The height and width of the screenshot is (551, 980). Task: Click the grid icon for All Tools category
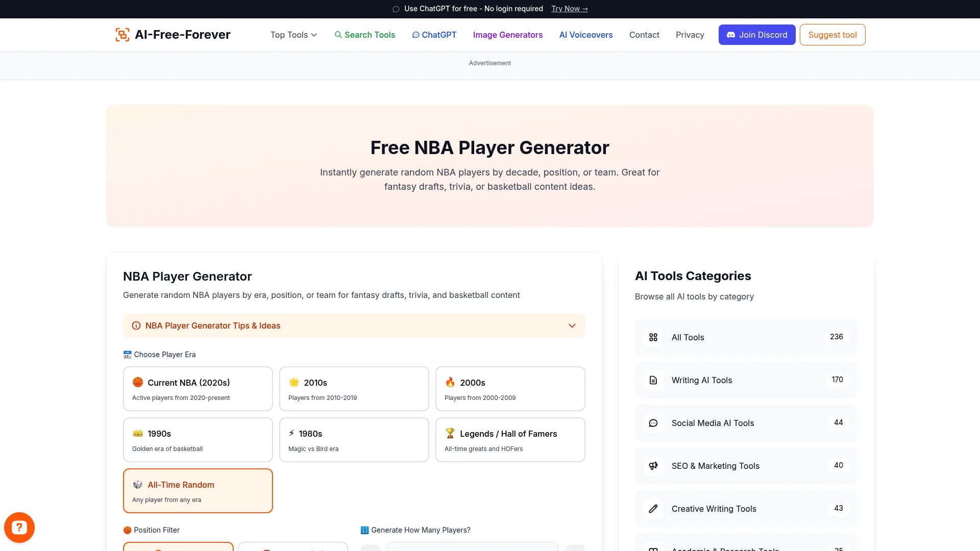(653, 337)
